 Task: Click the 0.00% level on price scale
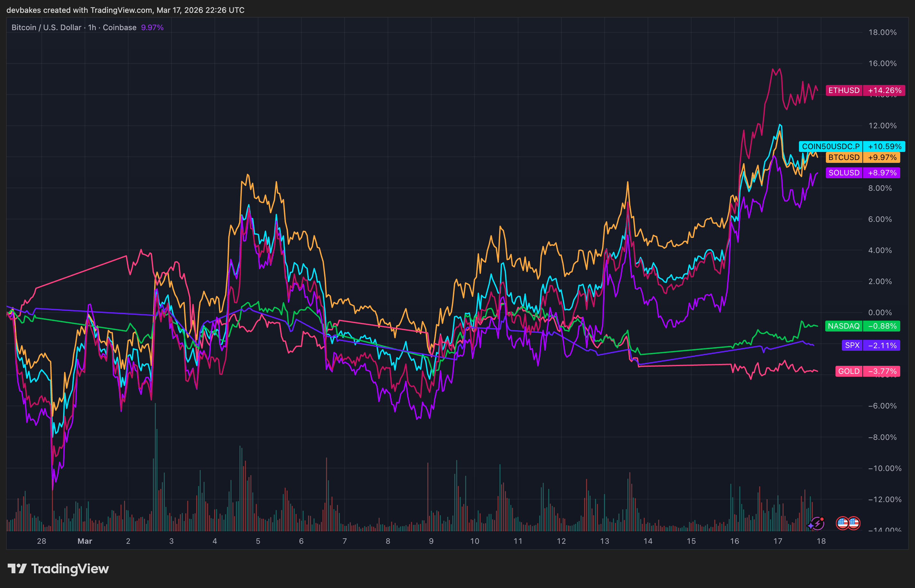point(880,313)
